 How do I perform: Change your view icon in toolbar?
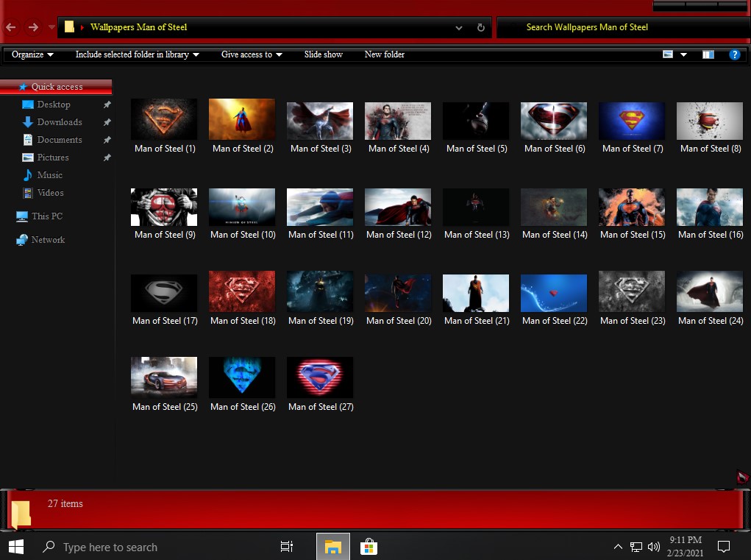tap(668, 54)
